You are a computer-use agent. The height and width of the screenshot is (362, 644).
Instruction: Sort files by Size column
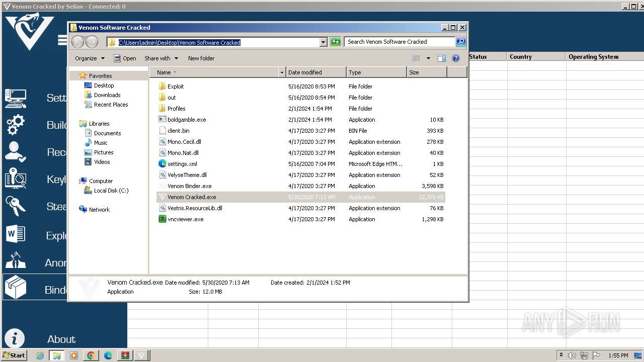pos(427,72)
